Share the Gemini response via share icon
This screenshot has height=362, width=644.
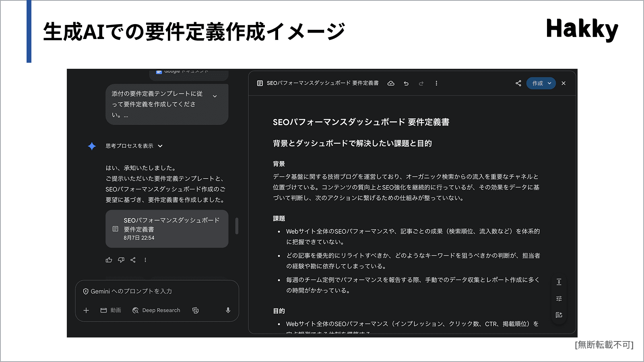pyautogui.click(x=133, y=260)
